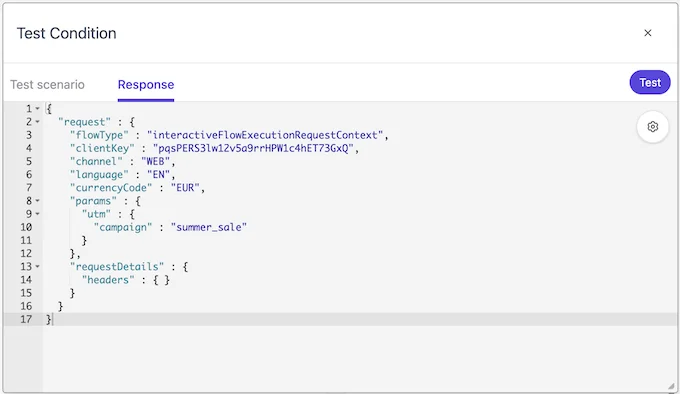Click the "params" key text
Screen dimensions: 680x394
coord(93,201)
